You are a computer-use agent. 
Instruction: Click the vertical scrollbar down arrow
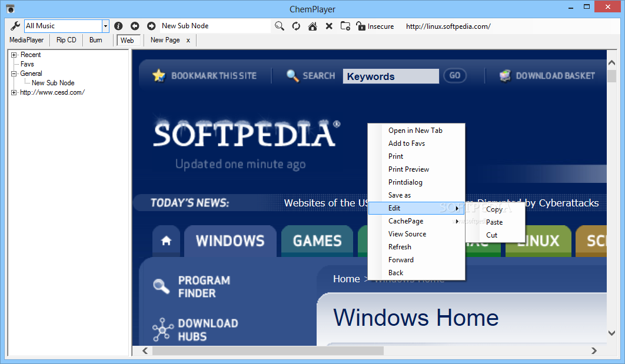[612, 333]
